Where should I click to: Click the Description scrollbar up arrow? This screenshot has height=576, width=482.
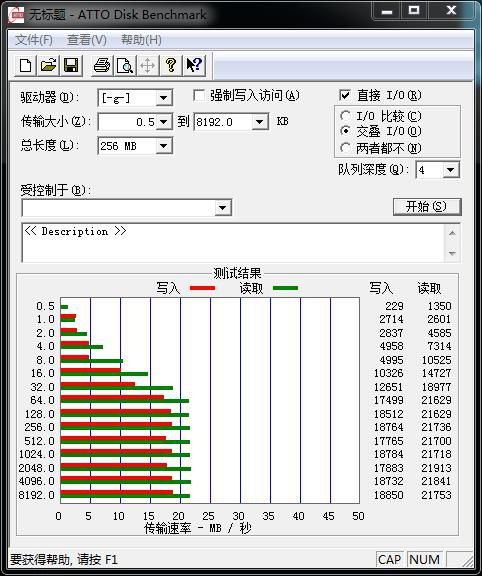[452, 233]
